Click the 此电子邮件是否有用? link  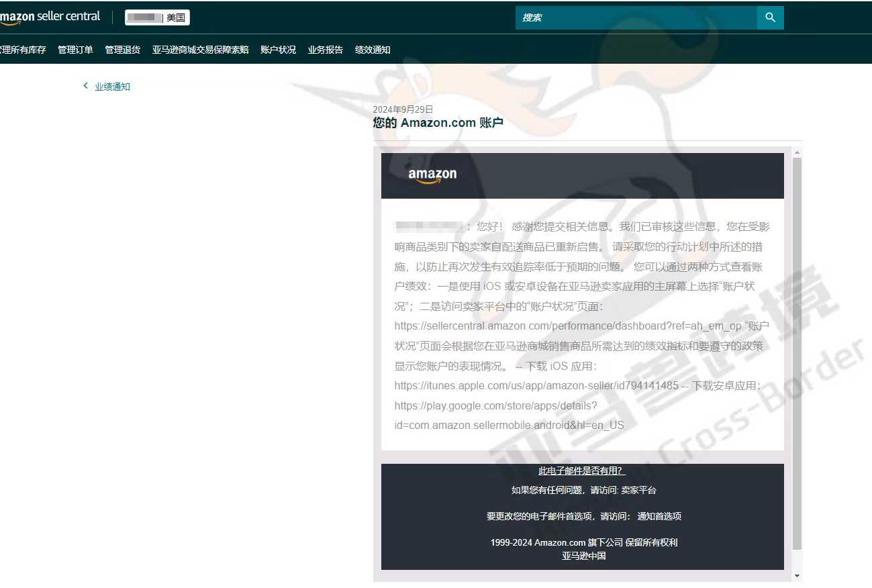point(582,471)
